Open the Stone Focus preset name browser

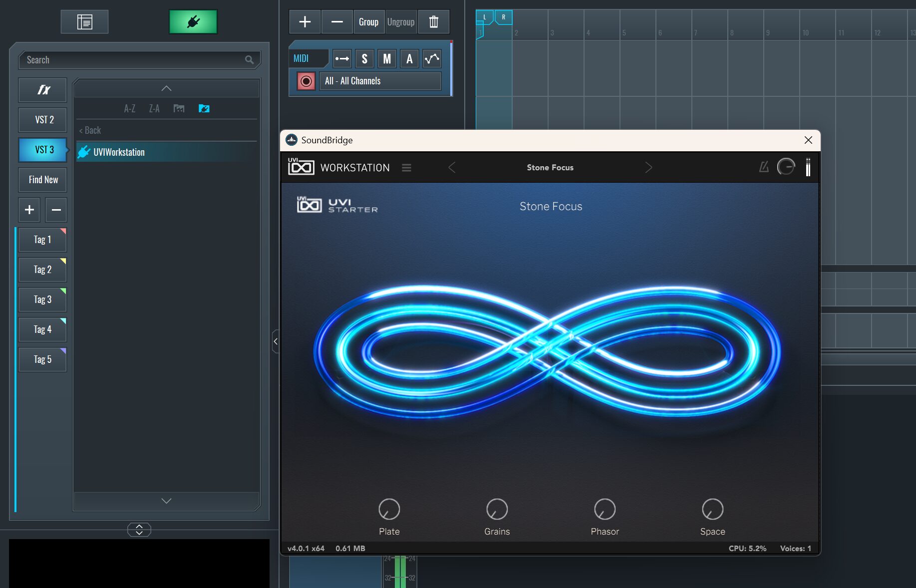pos(550,168)
